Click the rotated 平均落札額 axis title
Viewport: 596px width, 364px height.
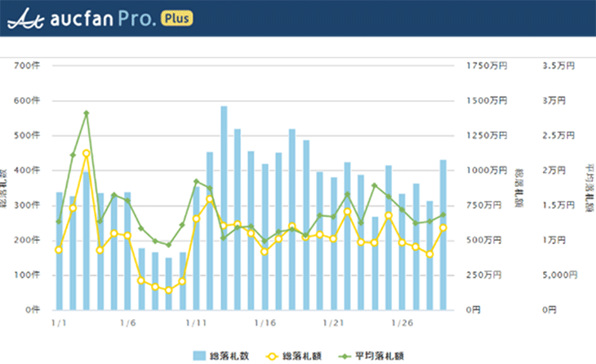coord(589,188)
